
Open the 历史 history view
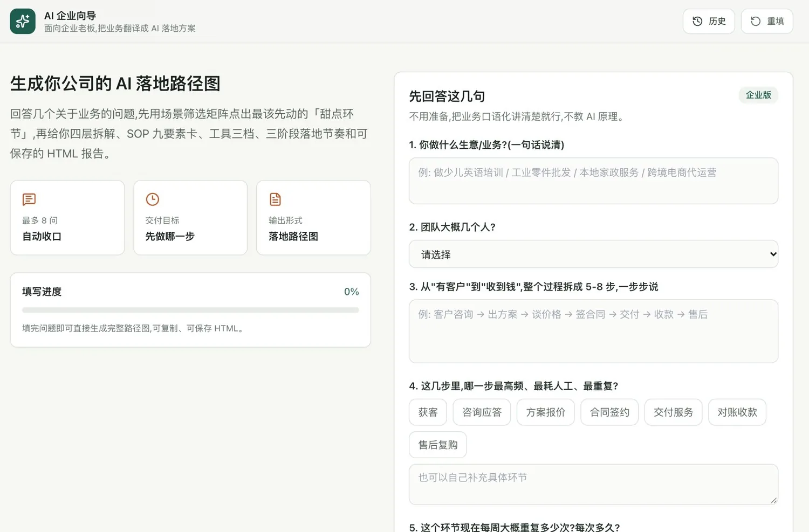[x=709, y=21]
